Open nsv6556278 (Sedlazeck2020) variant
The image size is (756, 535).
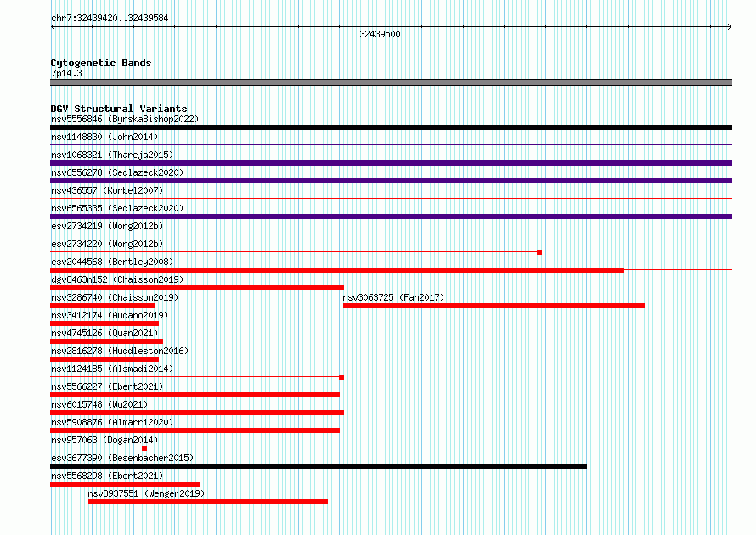(x=117, y=172)
